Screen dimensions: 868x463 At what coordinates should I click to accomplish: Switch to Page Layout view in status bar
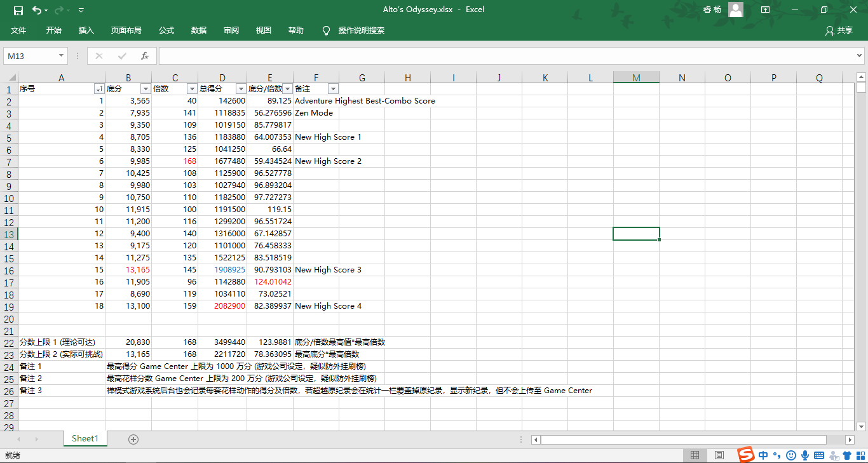coord(719,455)
